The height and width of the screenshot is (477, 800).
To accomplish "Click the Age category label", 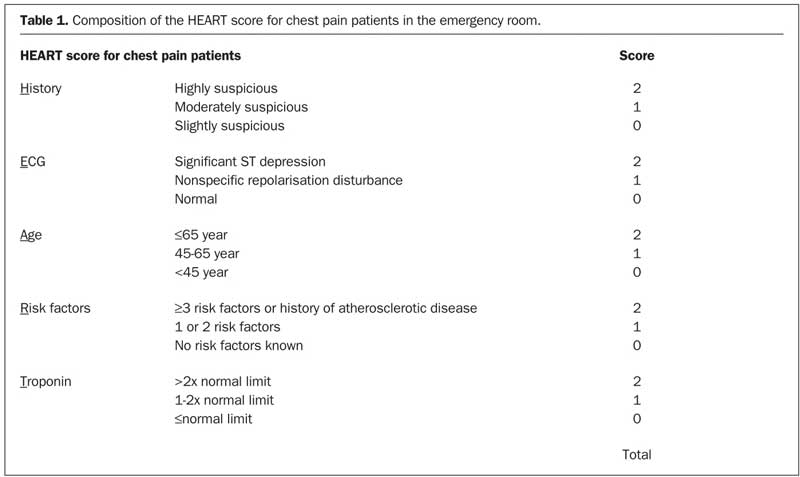I will [x=31, y=235].
